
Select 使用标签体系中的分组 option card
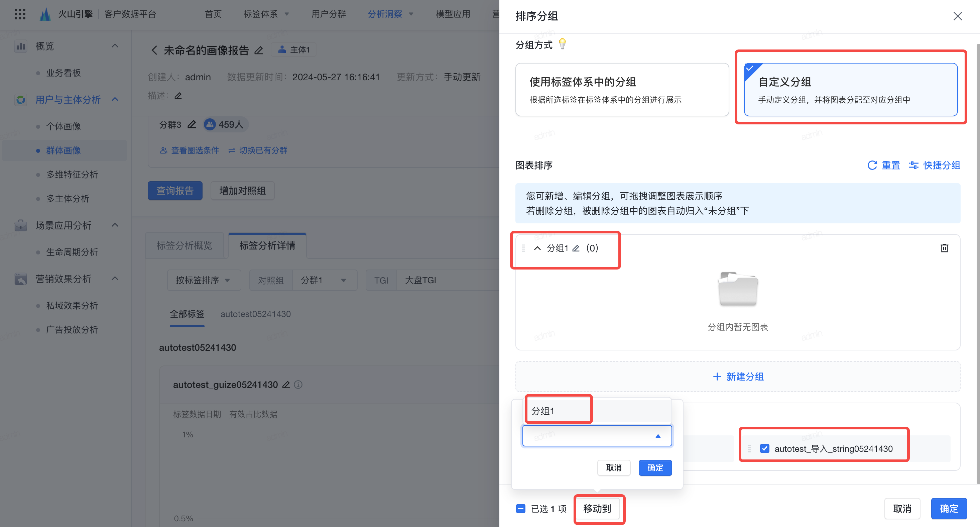[x=622, y=90]
